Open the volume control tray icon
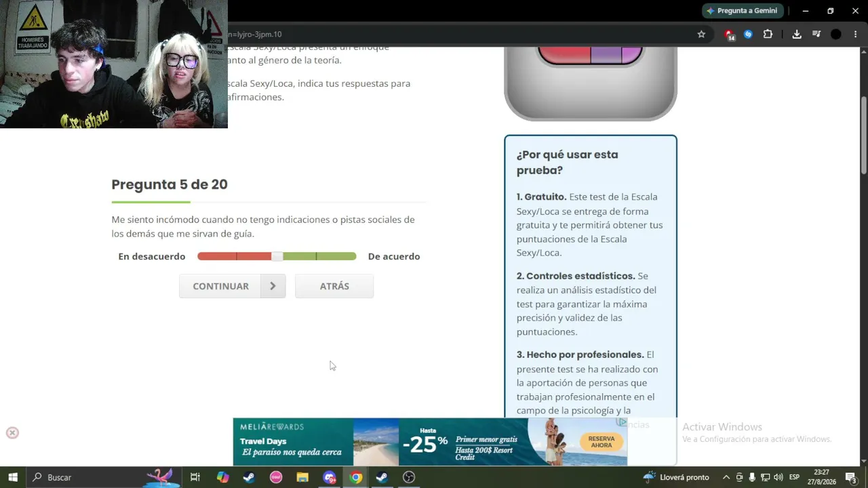 778,477
